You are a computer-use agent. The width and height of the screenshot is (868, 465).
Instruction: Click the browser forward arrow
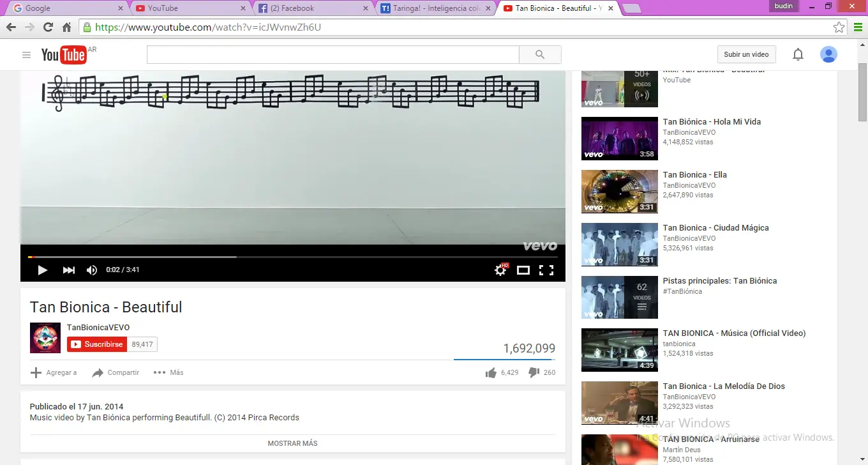pos(29,27)
